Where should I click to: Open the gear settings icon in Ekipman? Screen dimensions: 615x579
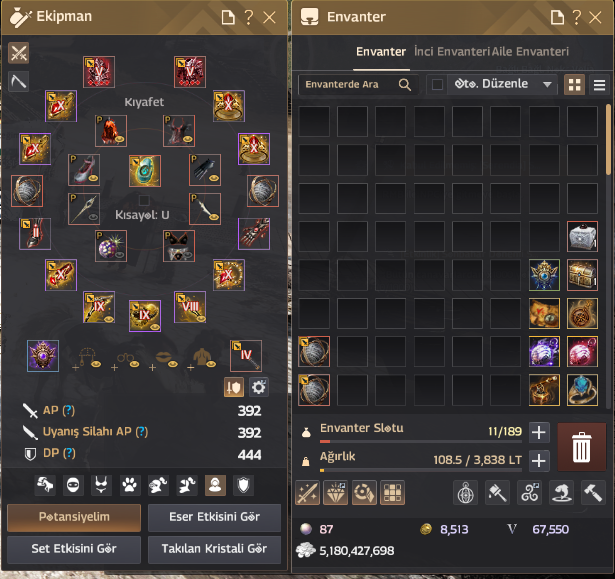(258, 387)
